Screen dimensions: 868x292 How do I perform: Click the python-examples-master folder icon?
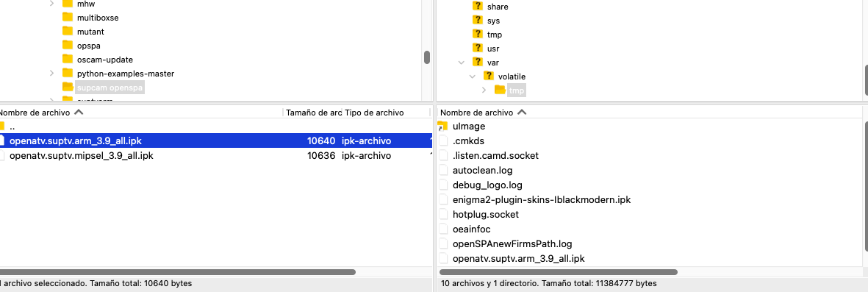[68, 73]
